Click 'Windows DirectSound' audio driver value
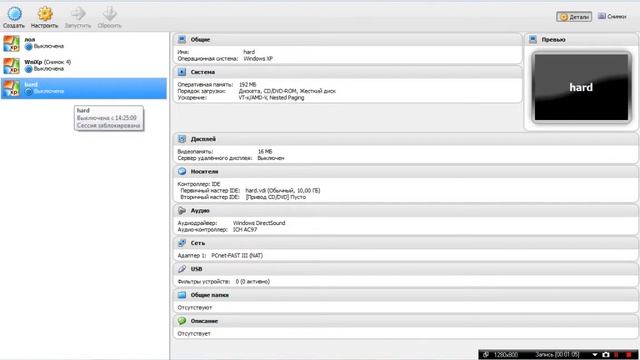This screenshot has height=360, width=640. (259, 223)
